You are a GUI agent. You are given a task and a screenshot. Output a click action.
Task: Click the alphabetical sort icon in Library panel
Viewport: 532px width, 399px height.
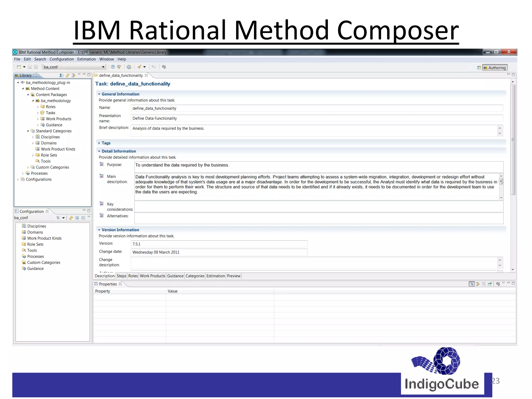61,75
